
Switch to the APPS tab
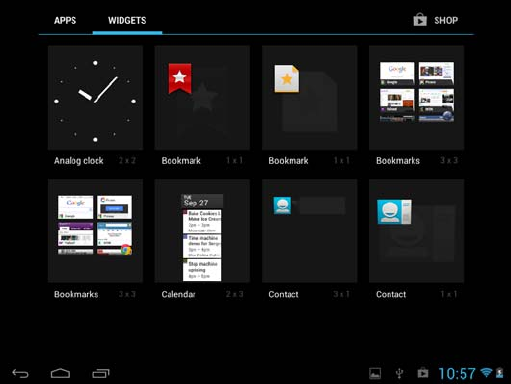pos(65,20)
